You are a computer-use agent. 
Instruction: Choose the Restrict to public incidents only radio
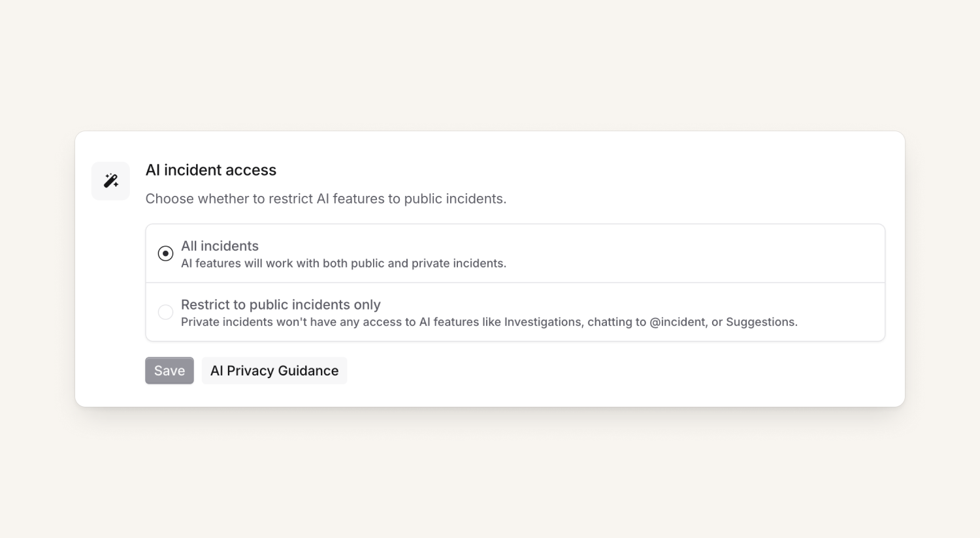pyautogui.click(x=165, y=312)
